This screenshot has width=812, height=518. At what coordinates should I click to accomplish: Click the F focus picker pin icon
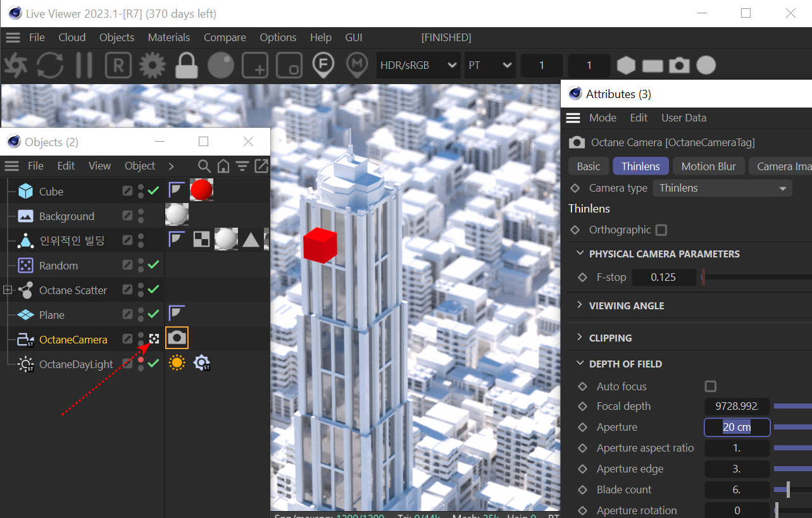coord(323,66)
